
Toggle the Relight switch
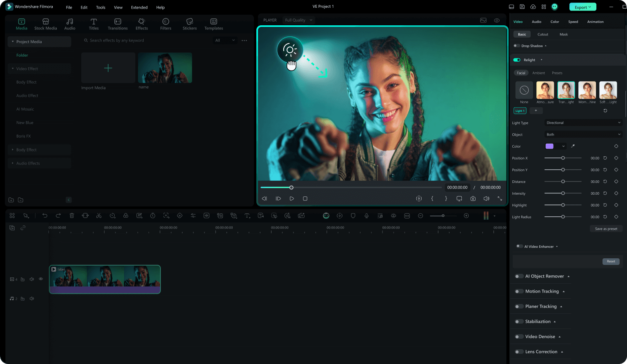[x=517, y=60]
